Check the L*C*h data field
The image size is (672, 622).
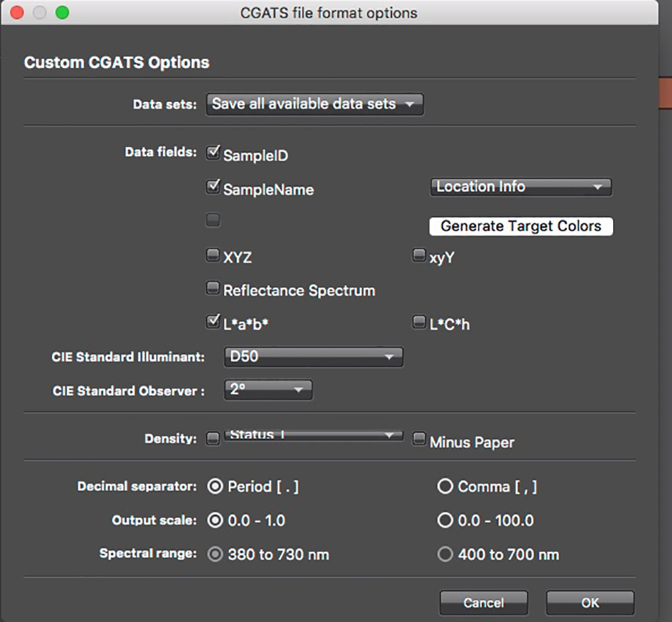point(419,322)
